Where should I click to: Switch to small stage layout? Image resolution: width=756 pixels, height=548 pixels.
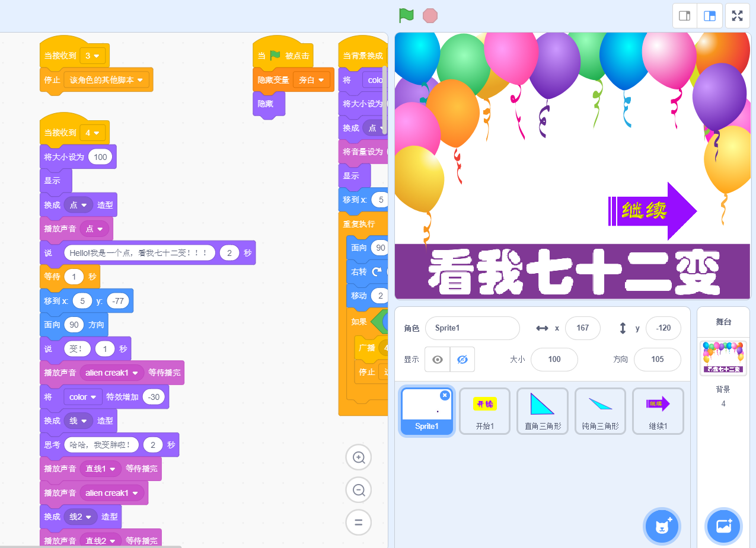[684, 16]
